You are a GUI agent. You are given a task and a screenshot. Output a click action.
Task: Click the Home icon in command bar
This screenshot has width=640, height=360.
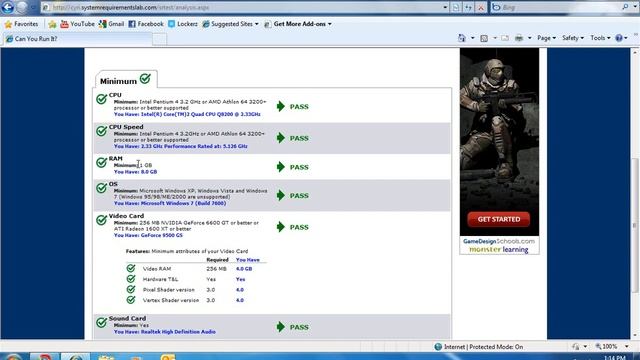click(462, 38)
